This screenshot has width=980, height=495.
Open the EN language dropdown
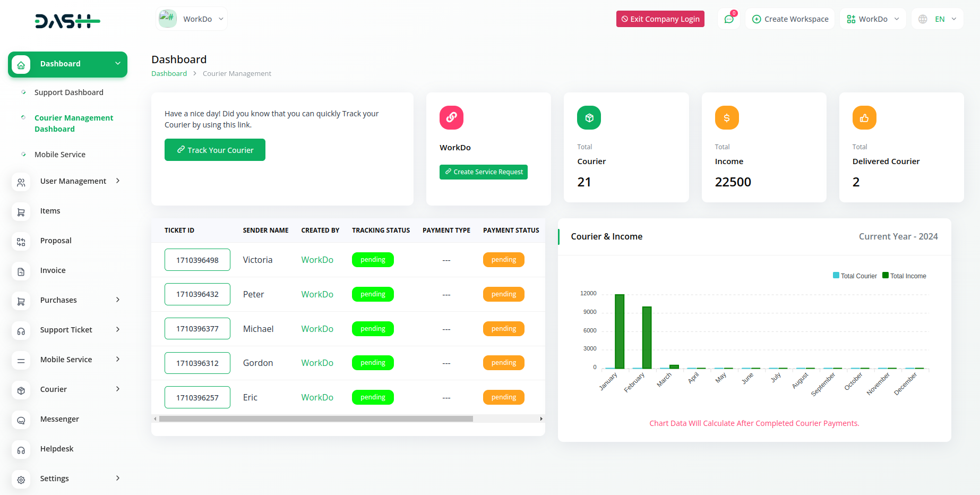point(938,19)
